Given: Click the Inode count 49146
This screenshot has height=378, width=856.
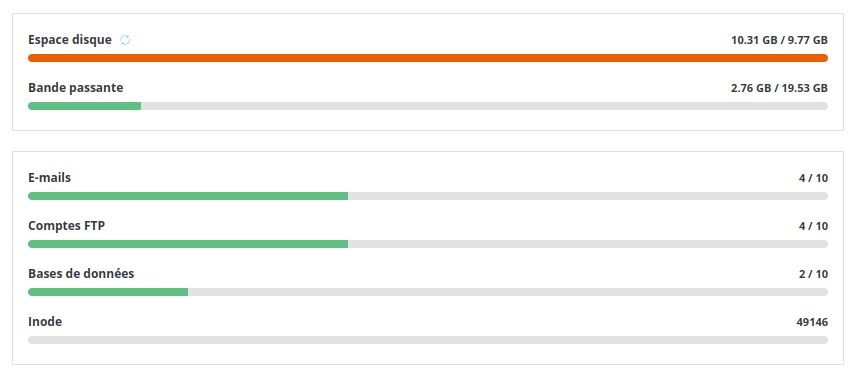Looking at the screenshot, I should click(812, 322).
